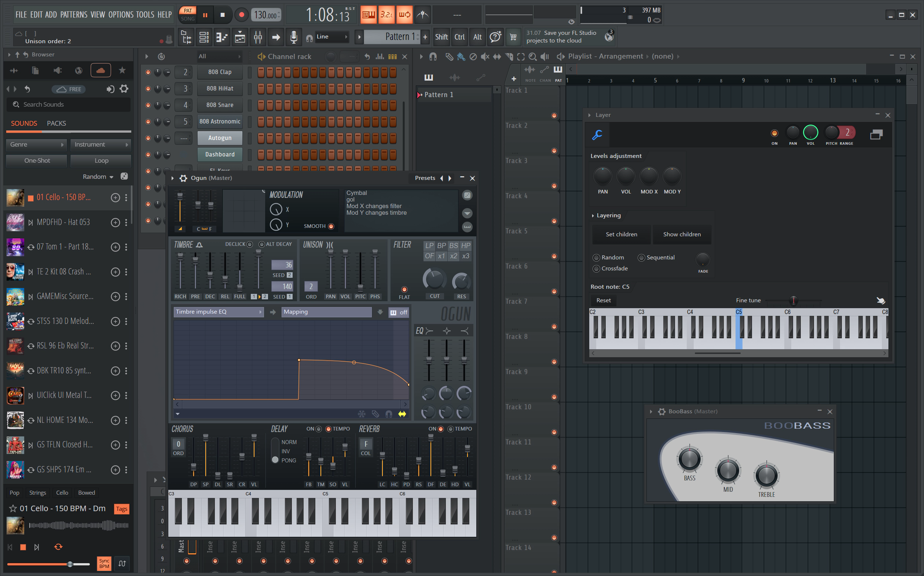The image size is (924, 576).
Task: Click the Search Sounds input field
Action: tap(69, 105)
